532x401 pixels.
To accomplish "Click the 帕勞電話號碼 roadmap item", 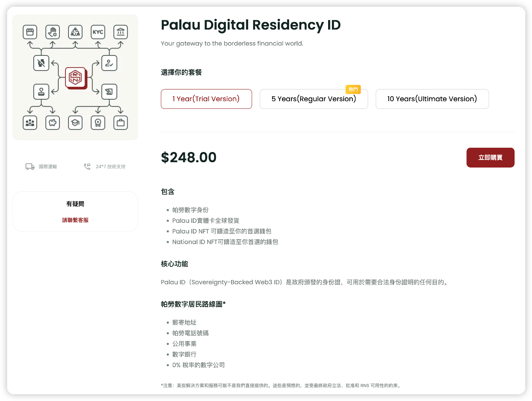I will coord(191,333).
